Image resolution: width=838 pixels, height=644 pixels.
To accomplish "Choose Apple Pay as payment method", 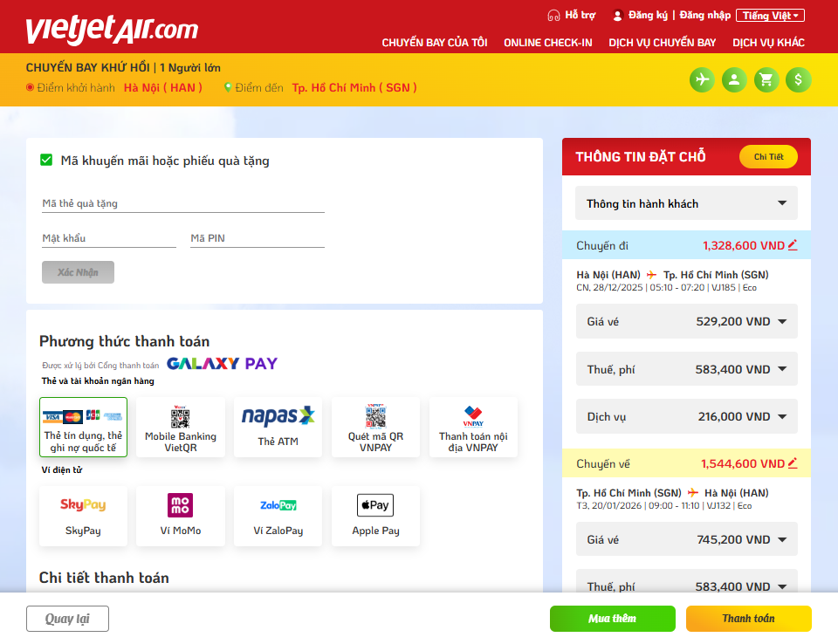I will (x=375, y=515).
